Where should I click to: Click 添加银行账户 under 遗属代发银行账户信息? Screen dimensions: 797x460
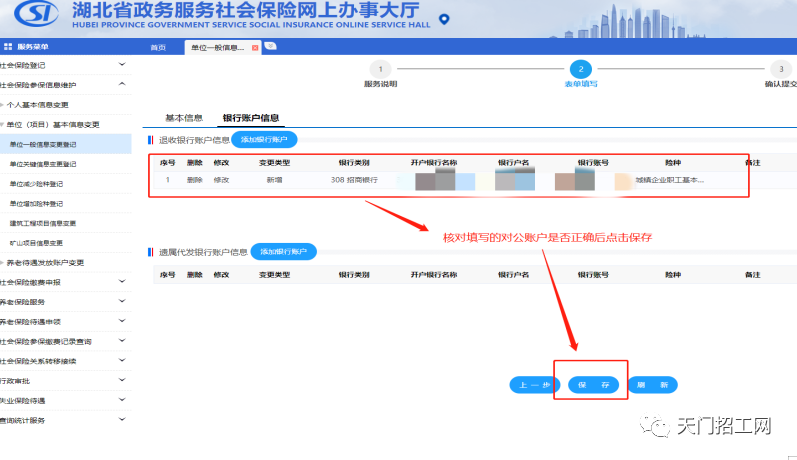click(x=283, y=251)
